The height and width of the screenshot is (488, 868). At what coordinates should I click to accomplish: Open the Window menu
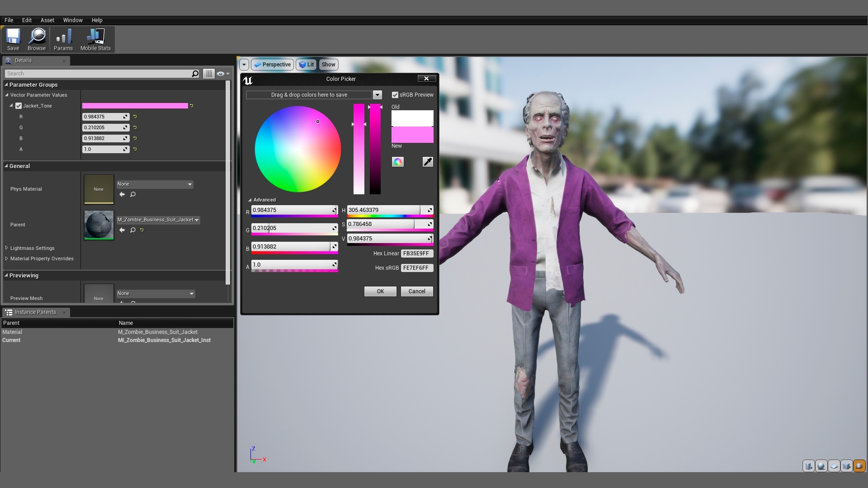pos(72,20)
